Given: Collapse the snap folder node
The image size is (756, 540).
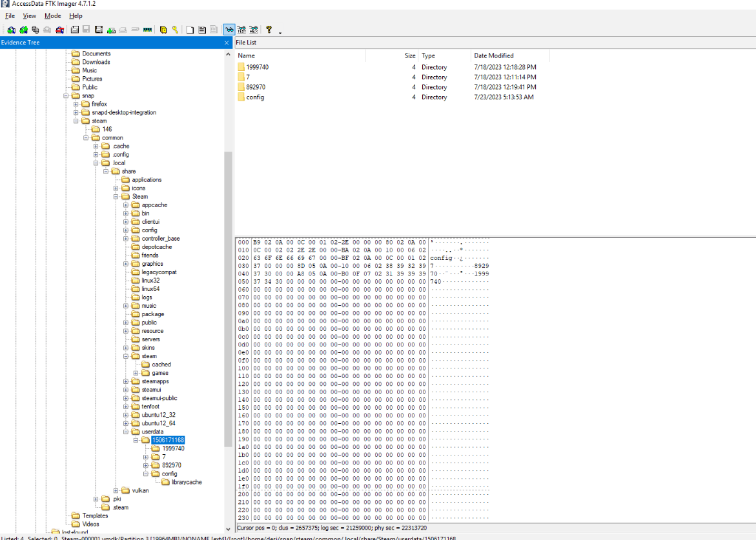Looking at the screenshot, I should (66, 96).
